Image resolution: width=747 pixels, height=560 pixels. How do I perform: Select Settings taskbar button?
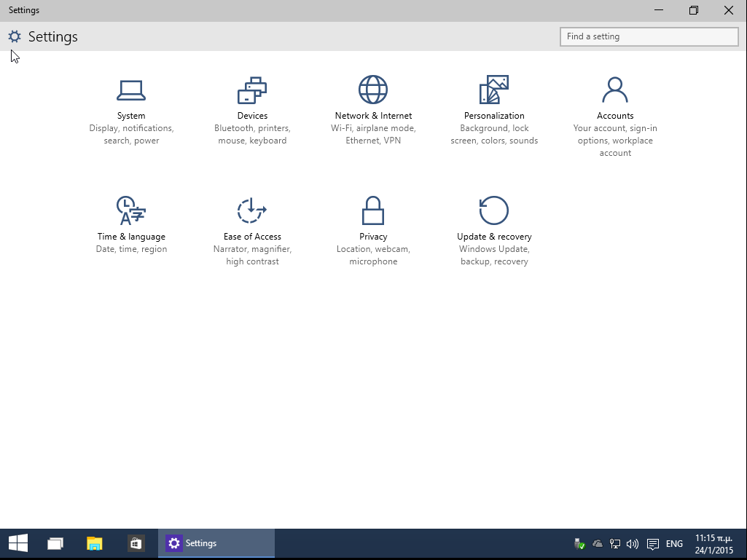216,543
